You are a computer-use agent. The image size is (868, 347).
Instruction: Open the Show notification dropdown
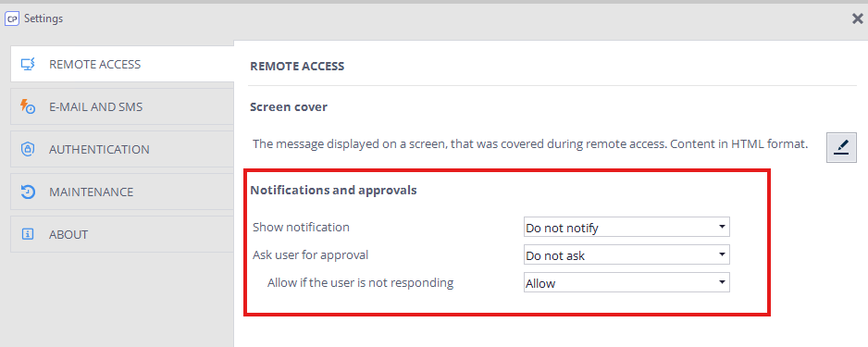tap(626, 227)
